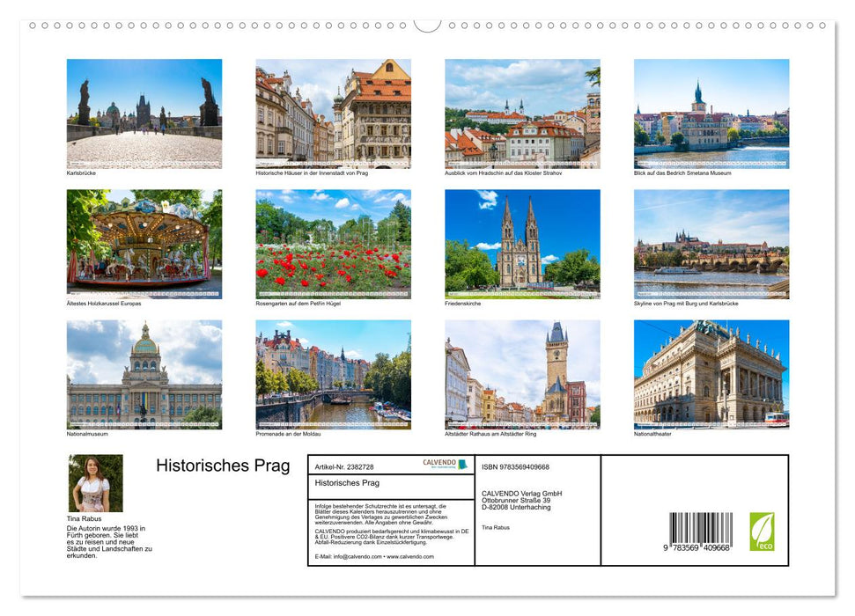Click caption 'Rosengarten auf dem Petřín Hügel'
This screenshot has width=855, height=616.
[x=299, y=304]
